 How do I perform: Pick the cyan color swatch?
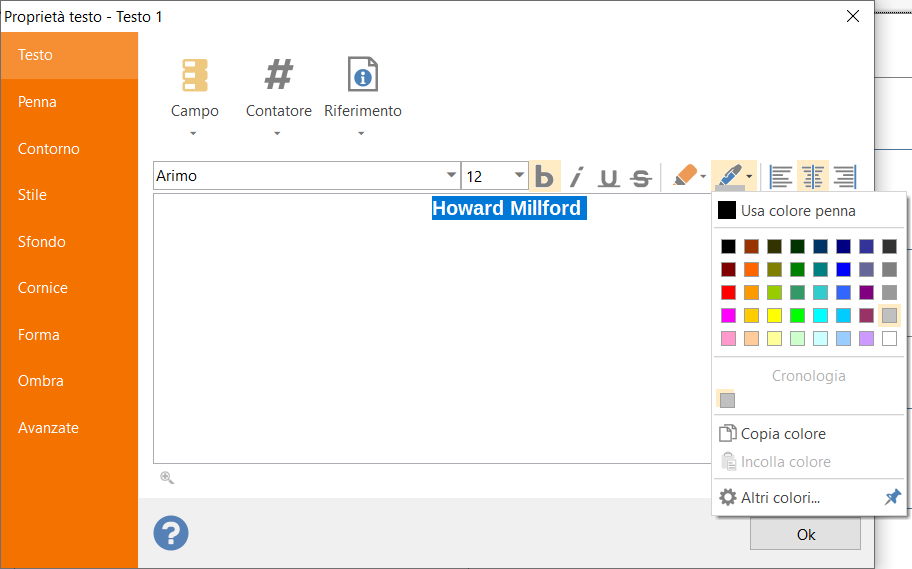[820, 315]
